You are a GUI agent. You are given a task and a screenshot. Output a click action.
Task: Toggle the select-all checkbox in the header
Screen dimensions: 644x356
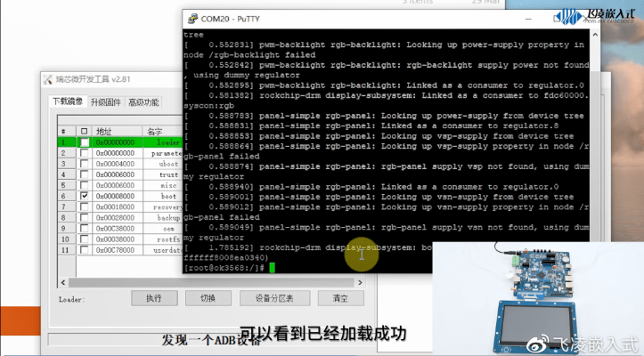click(85, 132)
